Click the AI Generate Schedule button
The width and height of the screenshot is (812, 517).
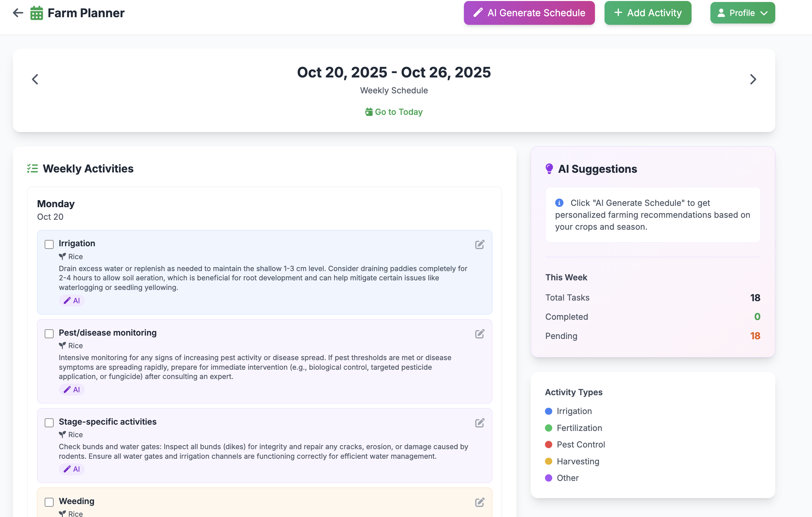point(529,13)
